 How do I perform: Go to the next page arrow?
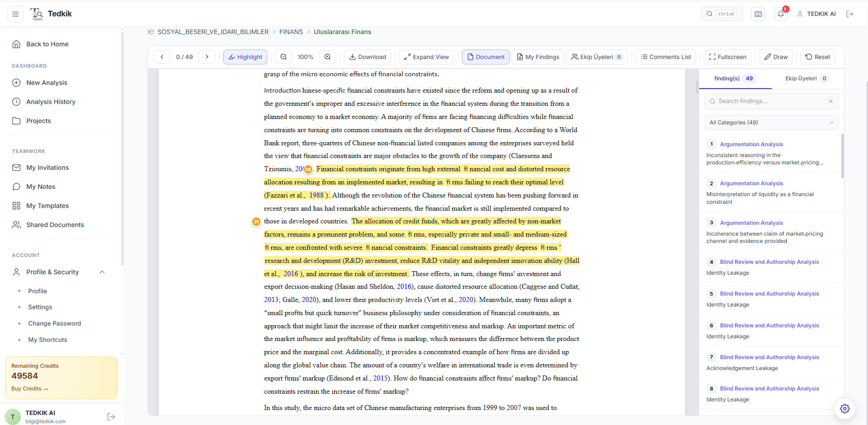tap(207, 57)
